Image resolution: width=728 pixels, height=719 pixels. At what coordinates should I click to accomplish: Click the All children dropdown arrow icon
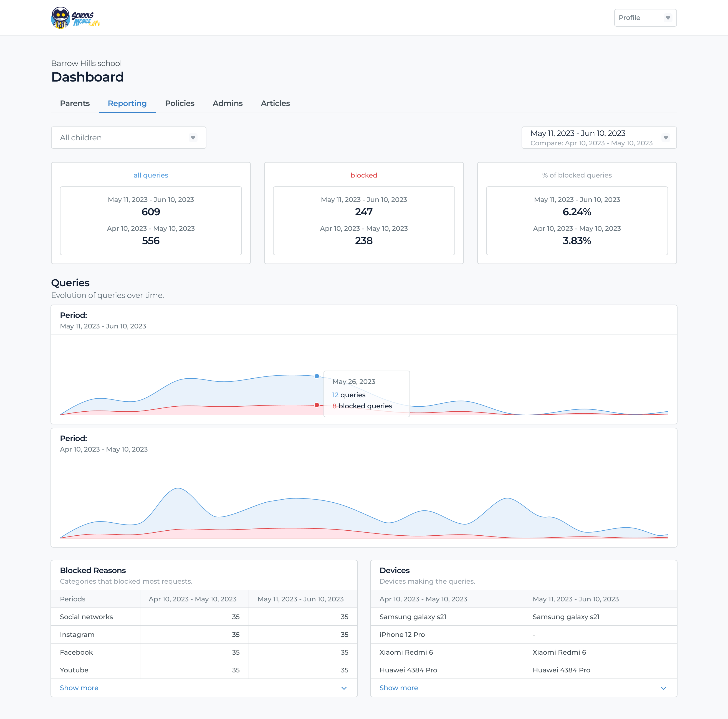click(193, 138)
